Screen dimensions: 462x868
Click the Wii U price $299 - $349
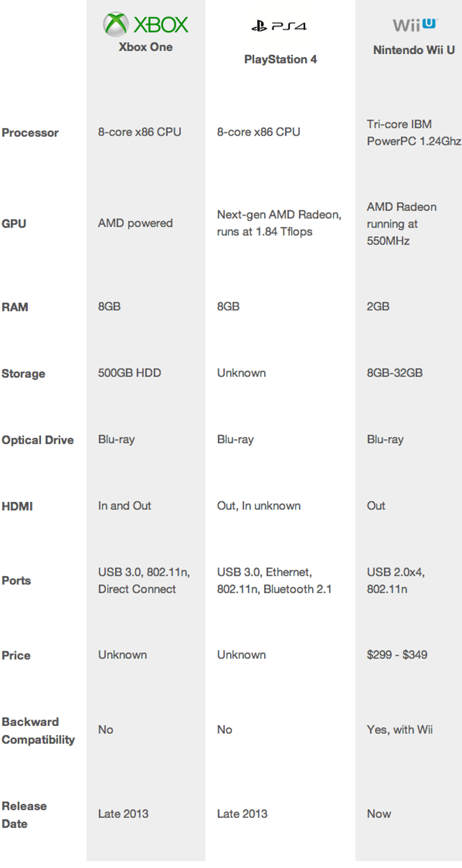coord(397,655)
